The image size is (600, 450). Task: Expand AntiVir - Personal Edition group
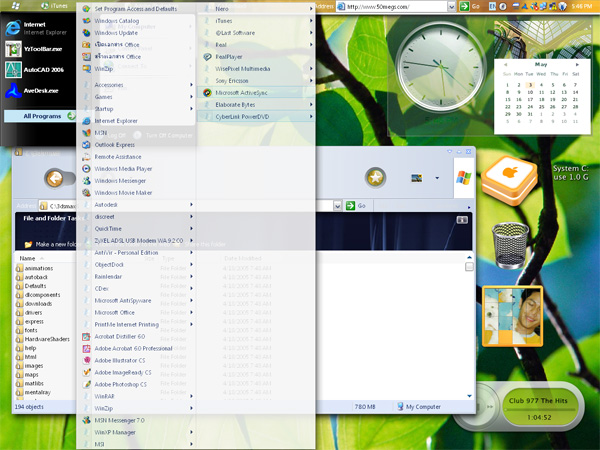click(x=138, y=253)
